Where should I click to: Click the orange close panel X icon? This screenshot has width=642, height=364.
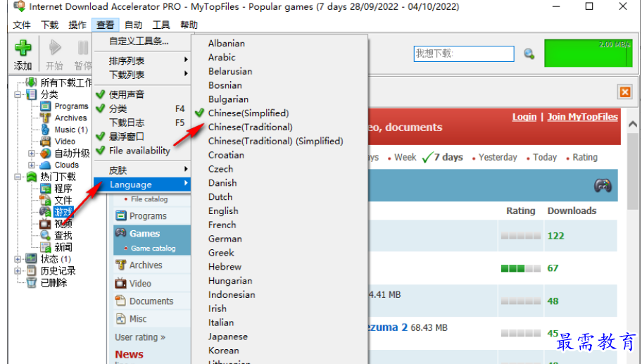[x=625, y=92]
